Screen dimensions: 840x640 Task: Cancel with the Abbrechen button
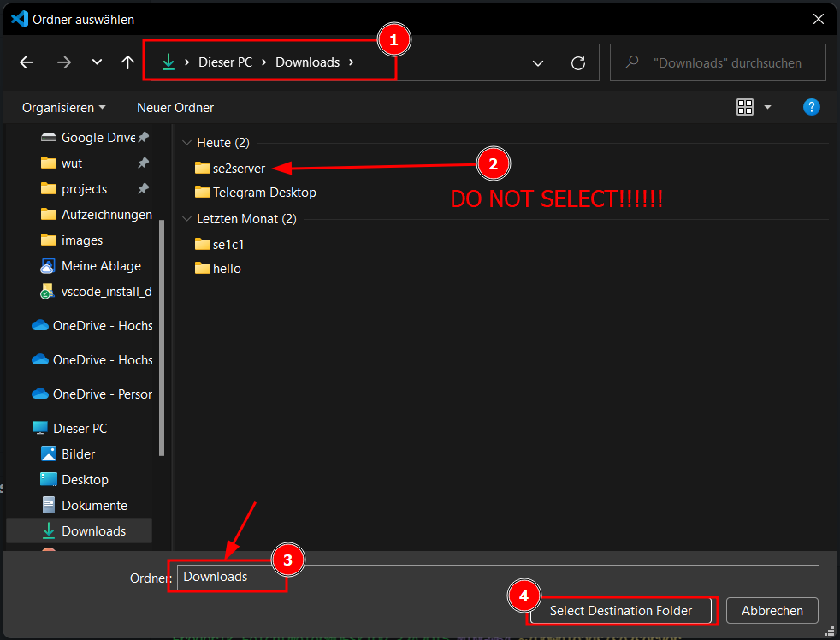pos(772,611)
